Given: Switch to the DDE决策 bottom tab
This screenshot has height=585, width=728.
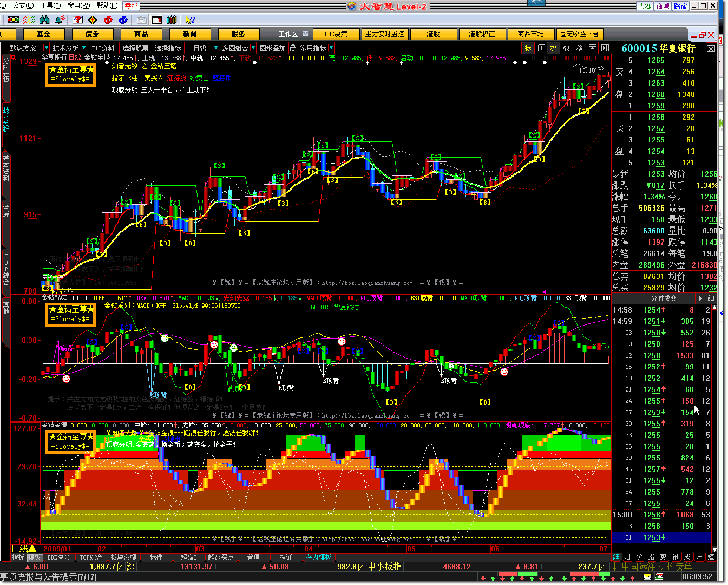Looking at the screenshot, I should pyautogui.click(x=58, y=557).
